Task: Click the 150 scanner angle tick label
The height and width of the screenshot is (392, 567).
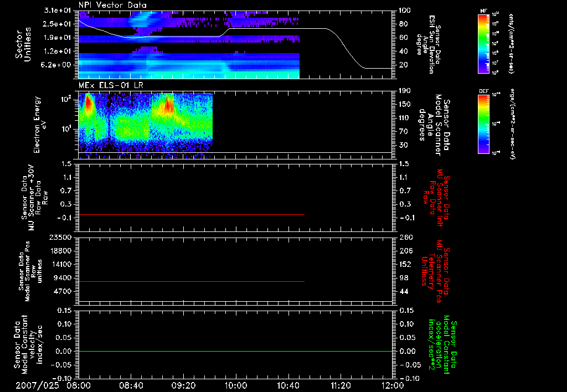Action: tap(405, 105)
